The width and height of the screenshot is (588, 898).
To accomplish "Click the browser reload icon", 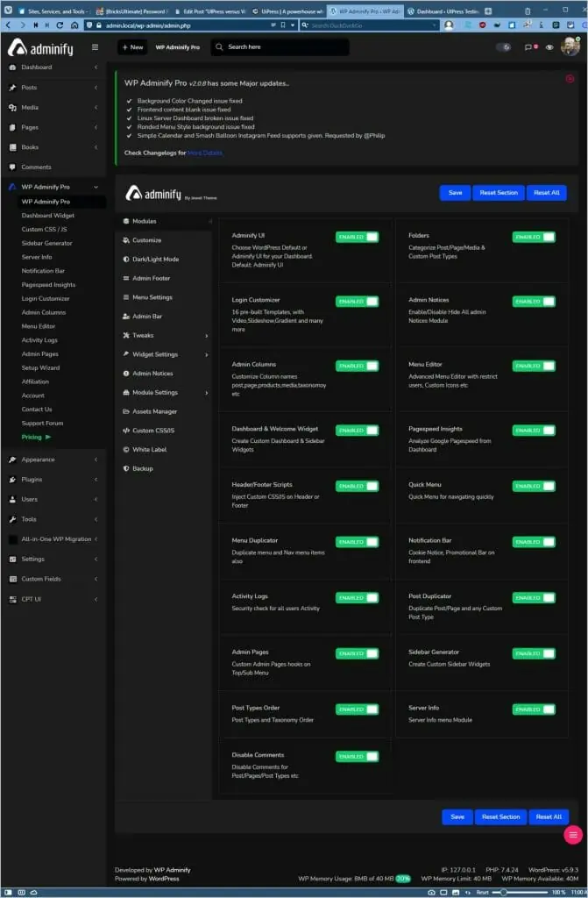I will coord(60,25).
